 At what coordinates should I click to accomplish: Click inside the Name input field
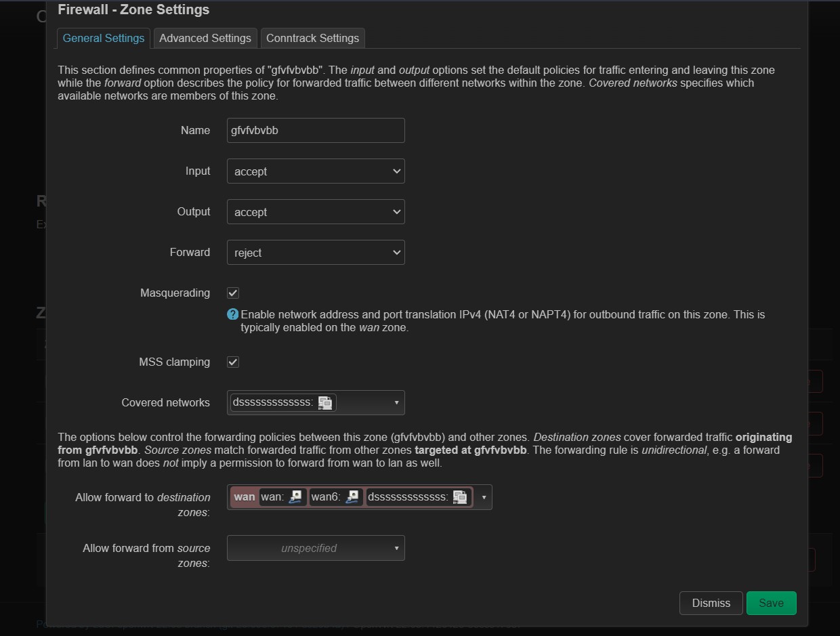pos(315,130)
